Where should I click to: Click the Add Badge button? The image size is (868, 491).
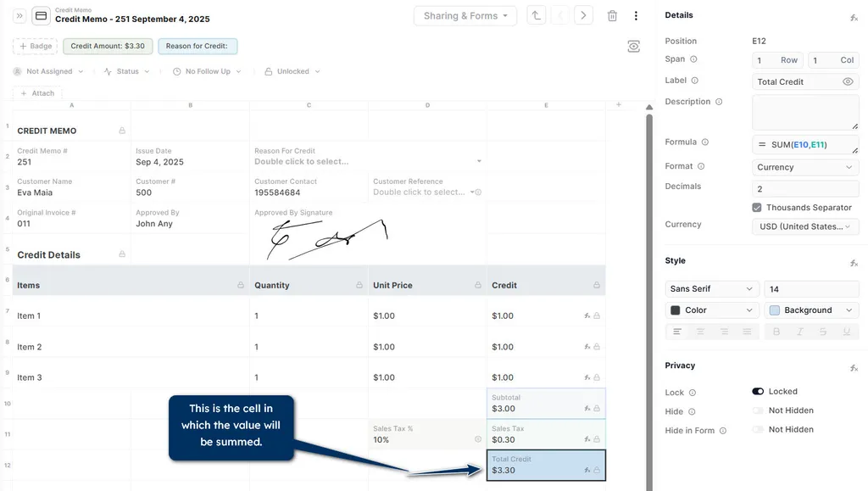36,47
